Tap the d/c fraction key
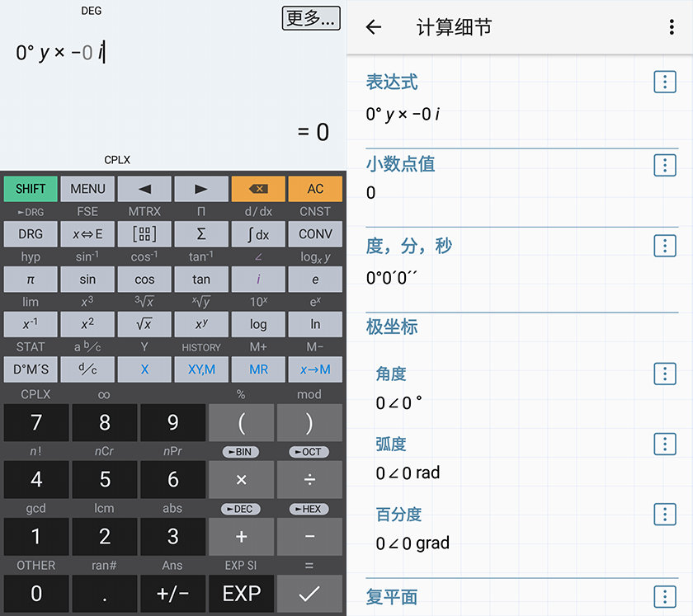The height and width of the screenshot is (616, 693). pyautogui.click(x=87, y=369)
